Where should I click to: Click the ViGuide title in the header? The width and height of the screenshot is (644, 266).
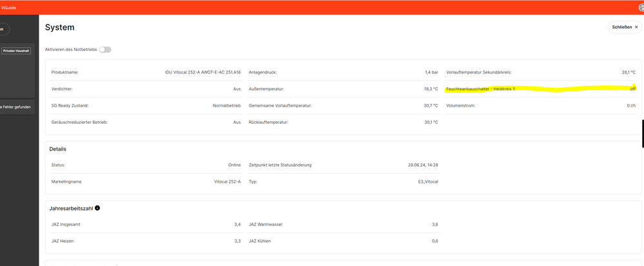pyautogui.click(x=9, y=7)
